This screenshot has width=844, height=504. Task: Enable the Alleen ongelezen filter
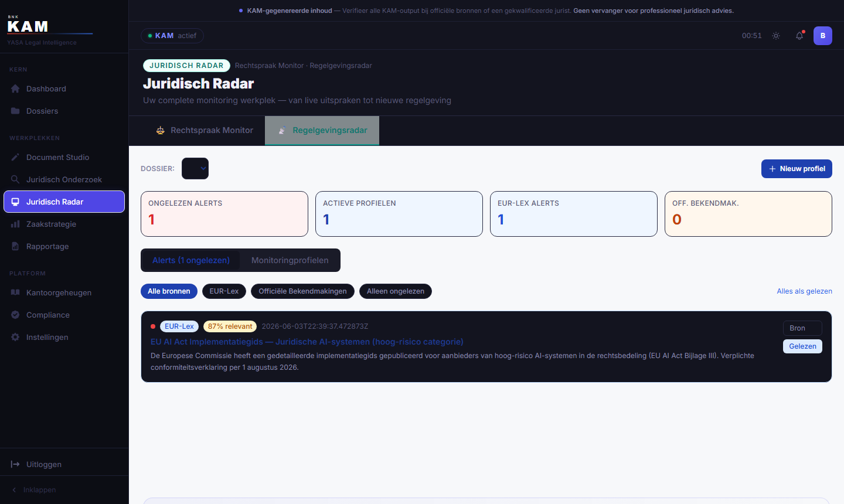click(396, 291)
